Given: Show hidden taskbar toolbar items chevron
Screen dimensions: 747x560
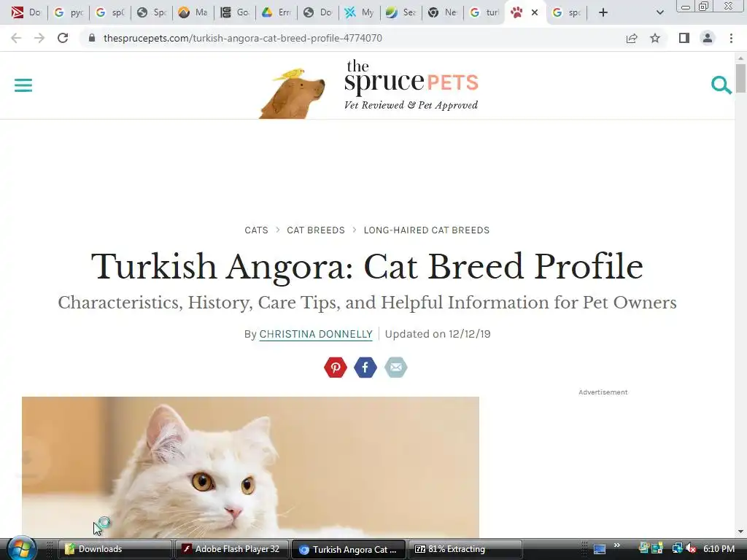Looking at the screenshot, I should 617,545.
